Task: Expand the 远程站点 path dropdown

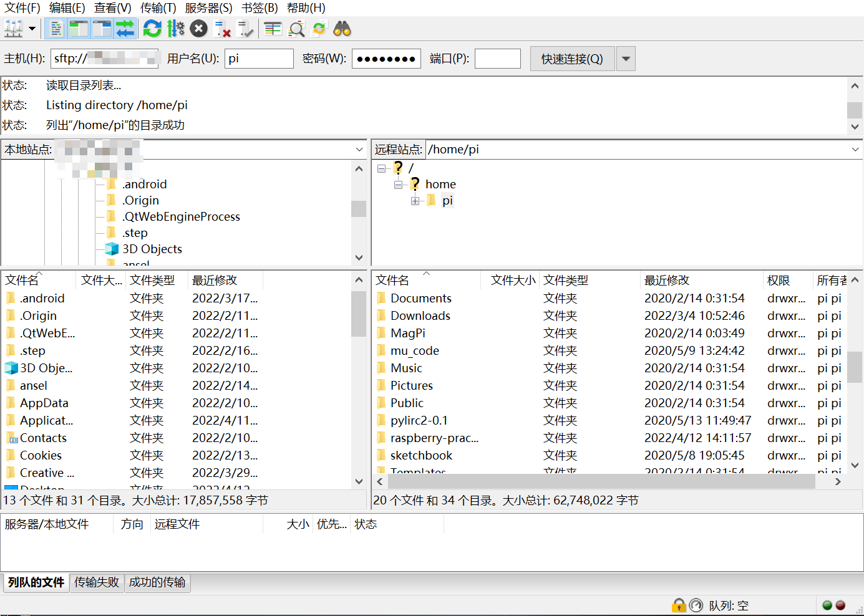Action: (855, 149)
